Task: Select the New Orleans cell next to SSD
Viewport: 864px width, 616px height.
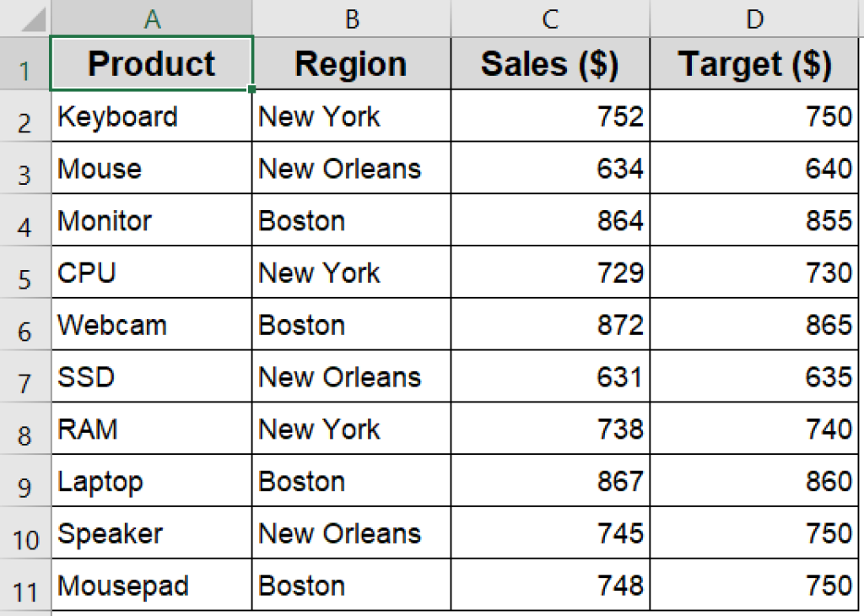Action: (x=351, y=376)
